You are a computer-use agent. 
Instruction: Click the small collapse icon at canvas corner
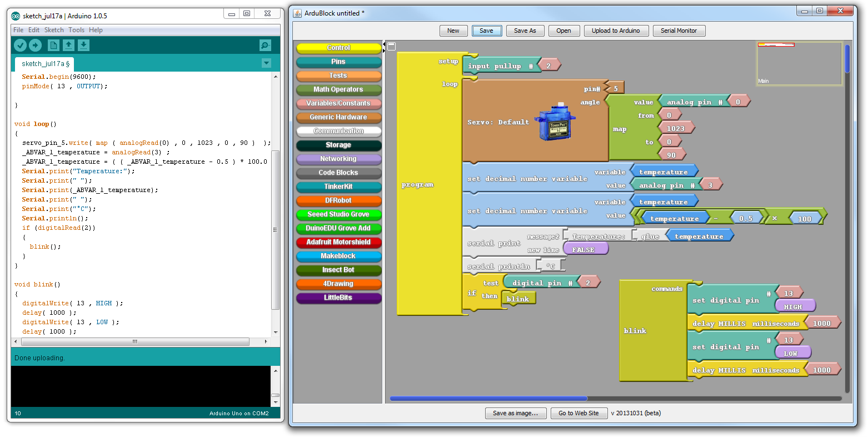(x=391, y=47)
